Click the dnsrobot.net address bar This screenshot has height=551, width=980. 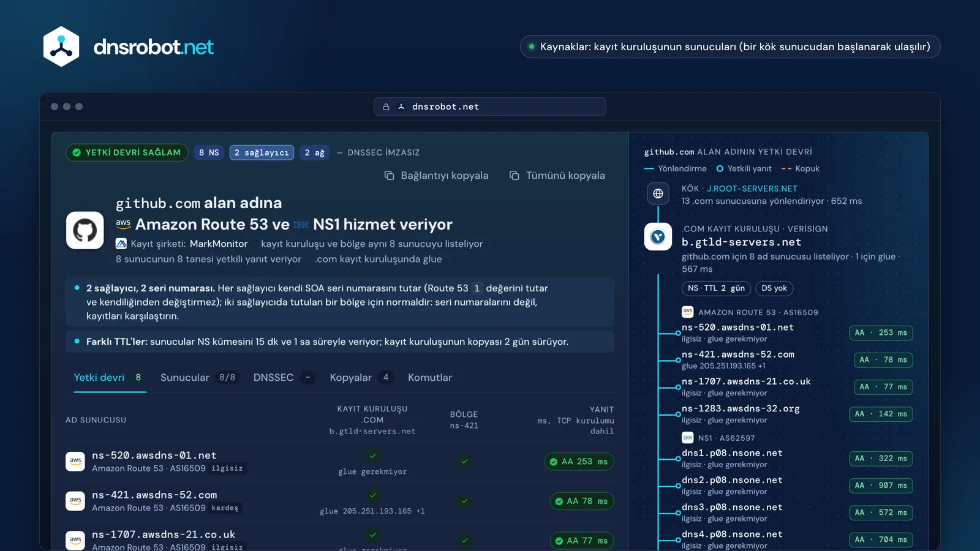click(x=490, y=107)
